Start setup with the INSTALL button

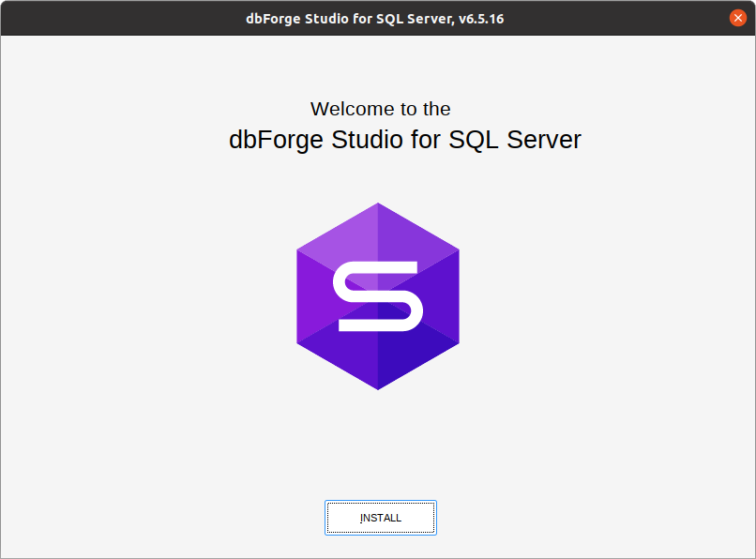[x=381, y=518]
